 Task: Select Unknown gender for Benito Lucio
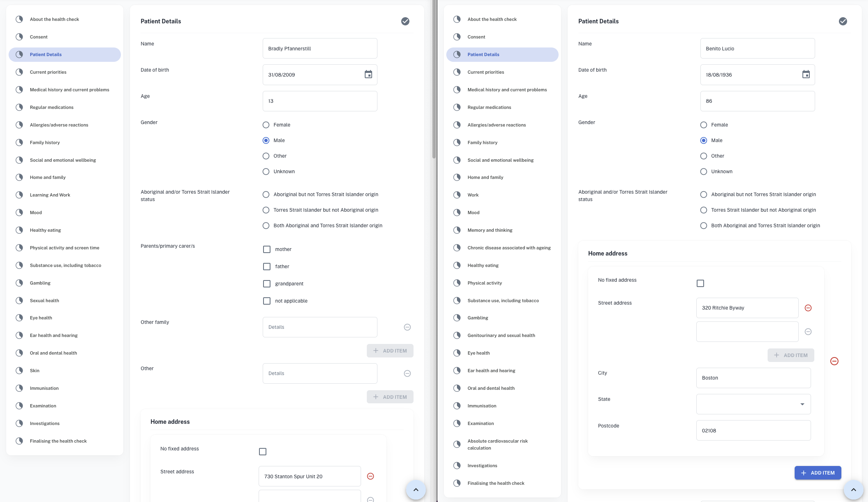pyautogui.click(x=704, y=172)
